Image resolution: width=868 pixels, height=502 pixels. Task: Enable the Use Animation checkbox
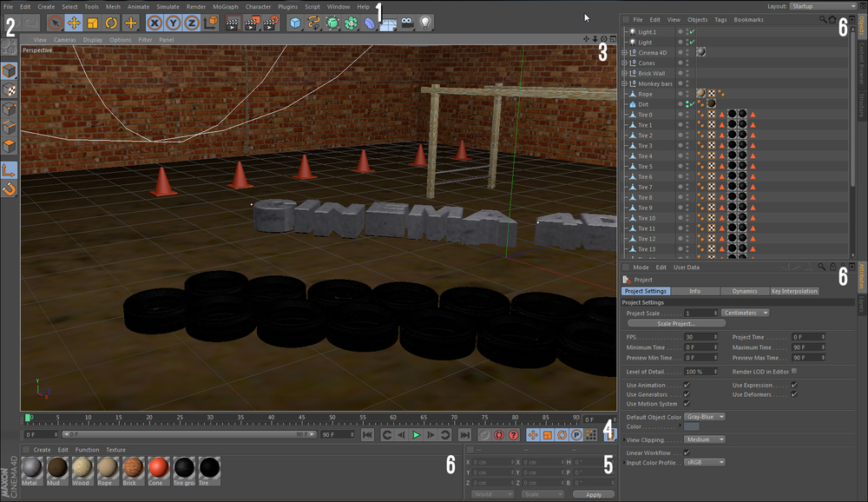[x=687, y=385]
